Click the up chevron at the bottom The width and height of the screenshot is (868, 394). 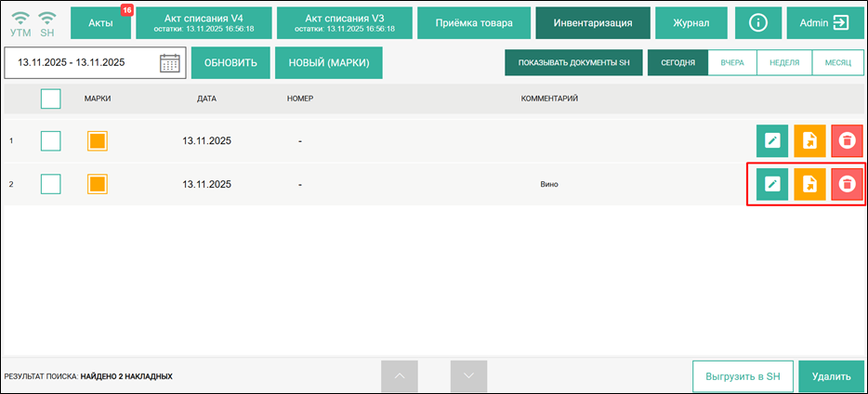(400, 376)
